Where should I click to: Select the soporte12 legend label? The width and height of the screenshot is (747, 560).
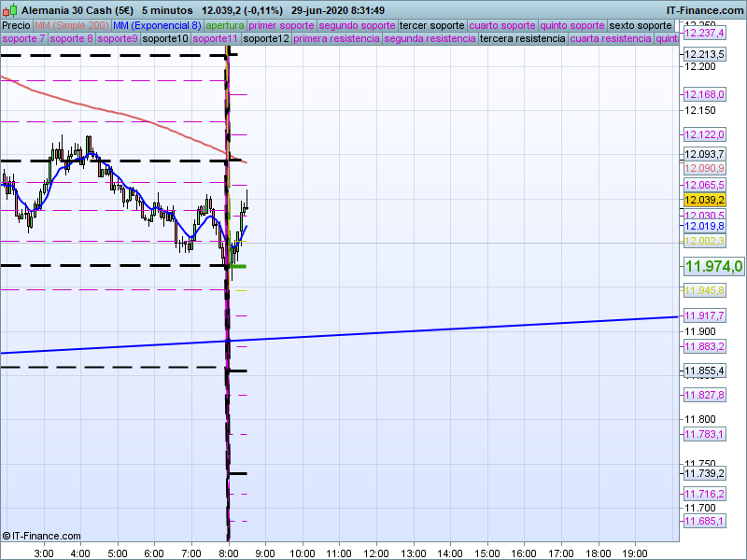pyautogui.click(x=265, y=39)
